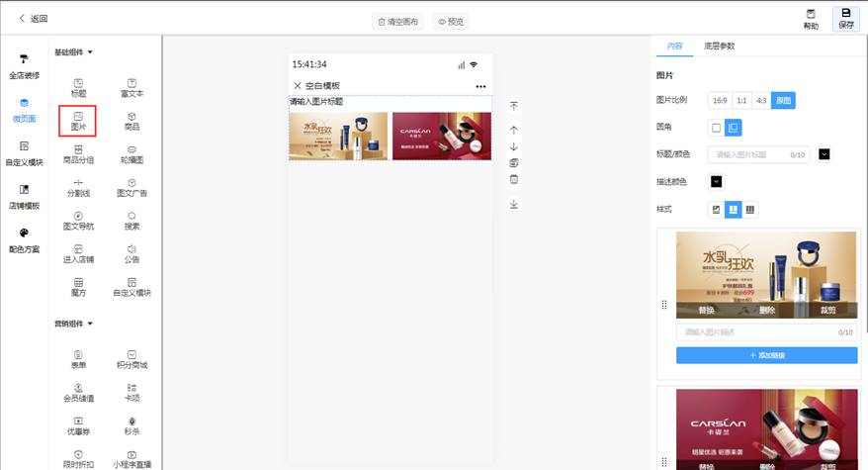
Task: Add the 优惠券 coupon component
Action: [78, 426]
